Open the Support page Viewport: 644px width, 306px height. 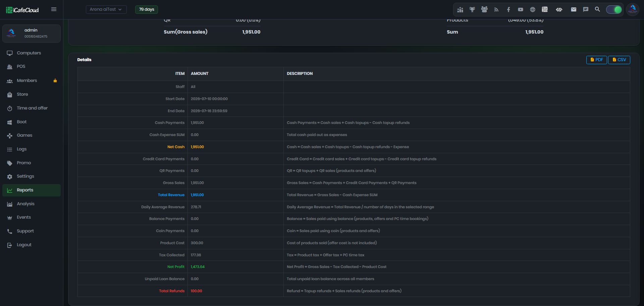pos(32,231)
